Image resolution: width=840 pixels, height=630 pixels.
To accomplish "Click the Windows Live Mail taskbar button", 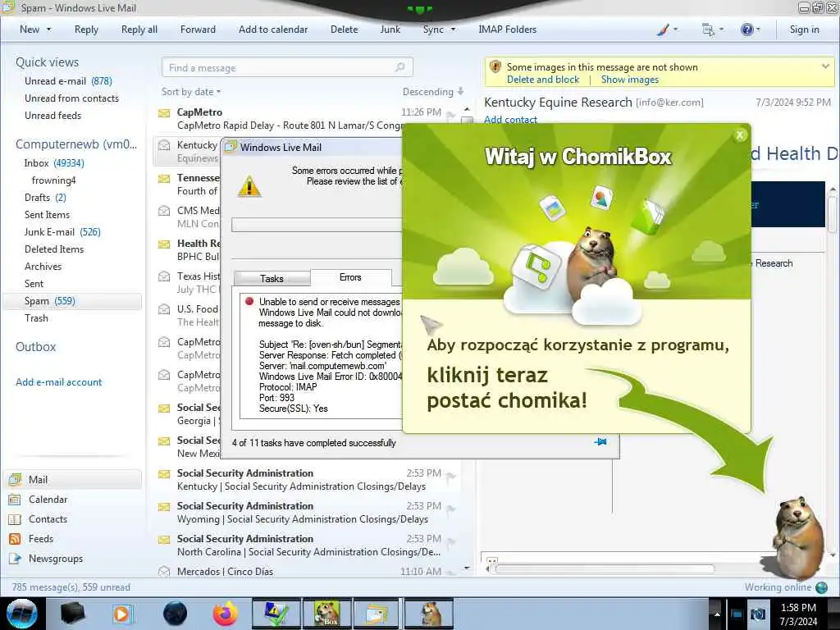I will [x=377, y=614].
